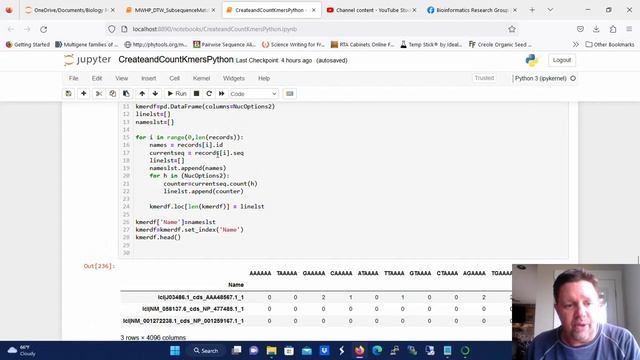Switch to MWHP_DTW_SubsequenceMatch tab
The image size is (640, 360).
[x=171, y=10]
